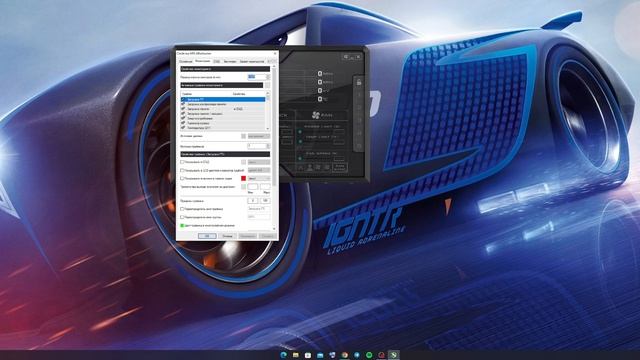Toggle the padlock icon in Afterburner's profile sidebar
The image size is (640, 360).
click(x=359, y=82)
